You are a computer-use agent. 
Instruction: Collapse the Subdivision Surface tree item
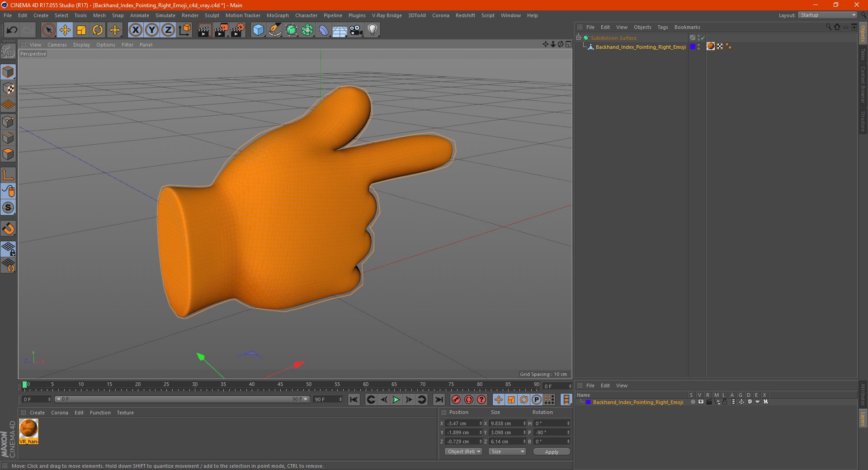point(578,38)
